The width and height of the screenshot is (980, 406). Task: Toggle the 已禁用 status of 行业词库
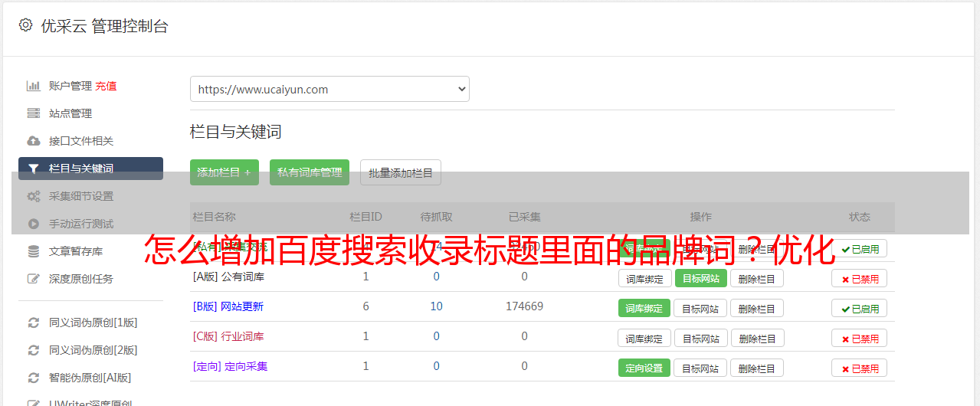pyautogui.click(x=860, y=338)
